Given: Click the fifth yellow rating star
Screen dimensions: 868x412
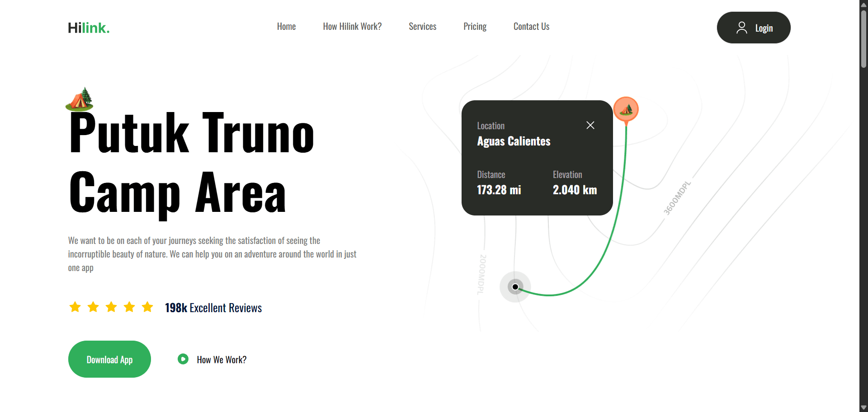Looking at the screenshot, I should 147,307.
